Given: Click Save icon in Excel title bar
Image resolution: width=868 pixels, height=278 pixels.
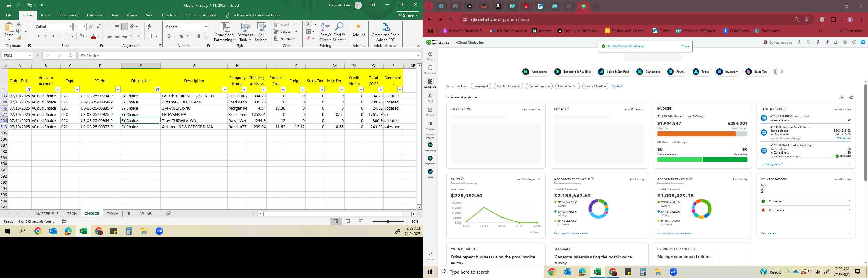Looking at the screenshot, I should (x=9, y=5).
